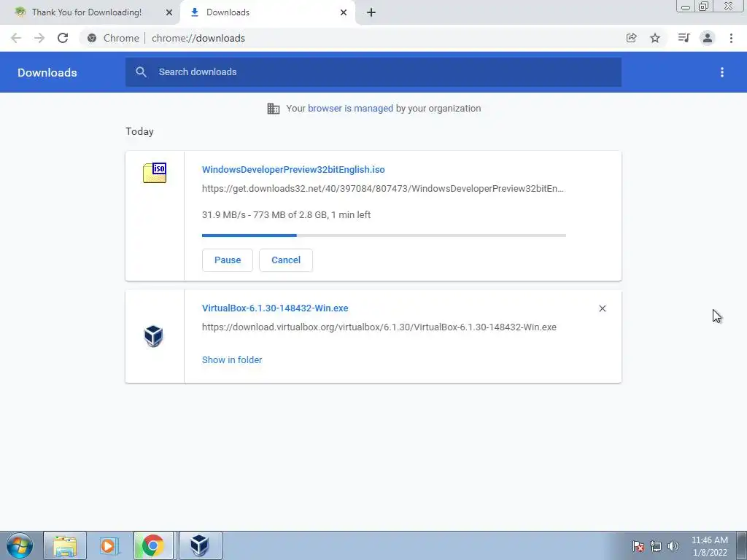The width and height of the screenshot is (747, 560).
Task: Click the VirtualBox cube file icon
Action: pos(153,335)
